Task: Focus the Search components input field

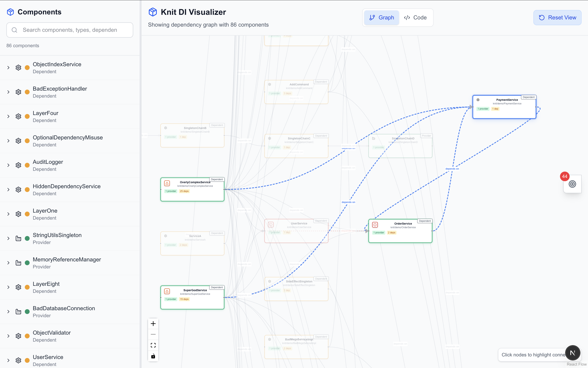Action: click(73, 30)
